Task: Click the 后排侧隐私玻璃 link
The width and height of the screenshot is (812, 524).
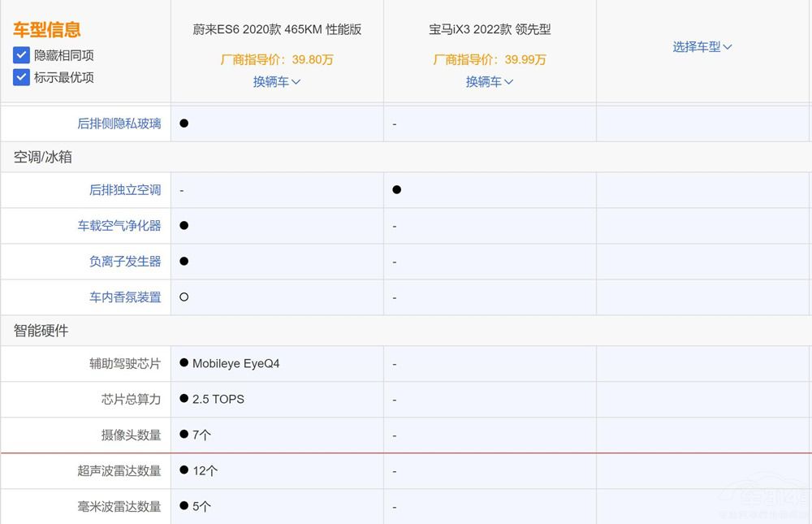Action: tap(119, 123)
